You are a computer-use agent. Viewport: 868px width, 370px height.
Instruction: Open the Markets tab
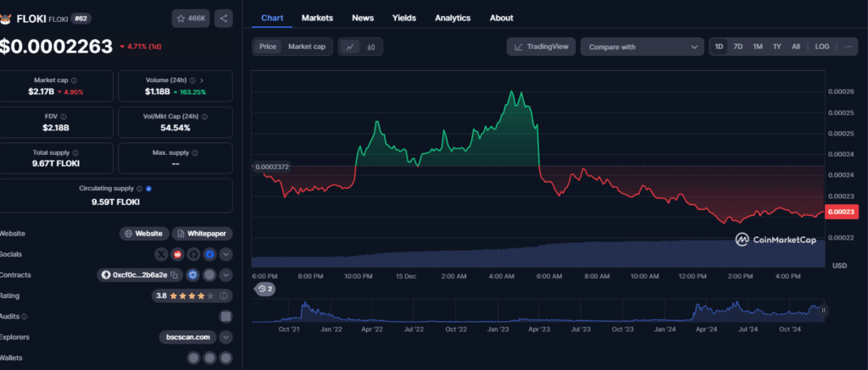point(317,18)
